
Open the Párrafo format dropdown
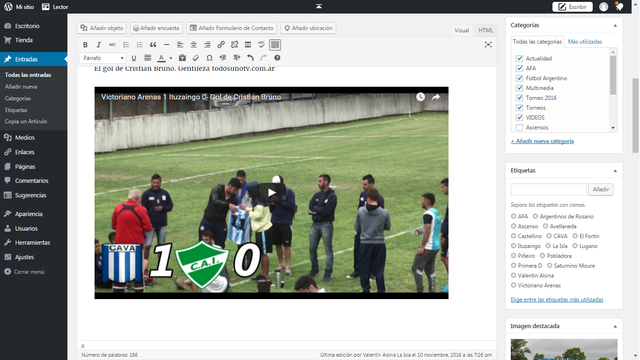tap(102, 58)
